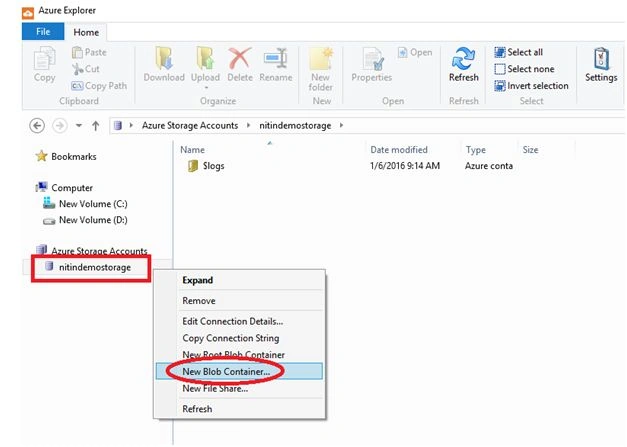
Task: Open the Upload dropdown arrow
Action: point(206,88)
